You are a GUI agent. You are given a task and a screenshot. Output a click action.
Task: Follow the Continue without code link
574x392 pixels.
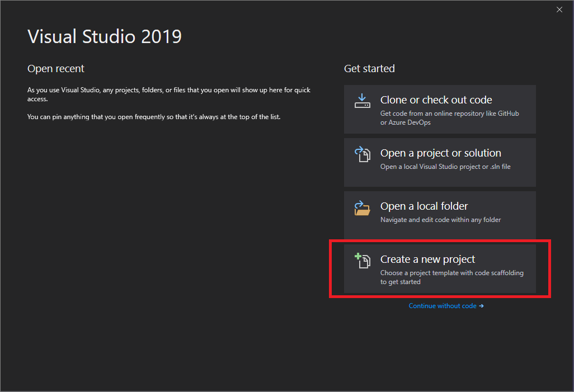(x=442, y=306)
